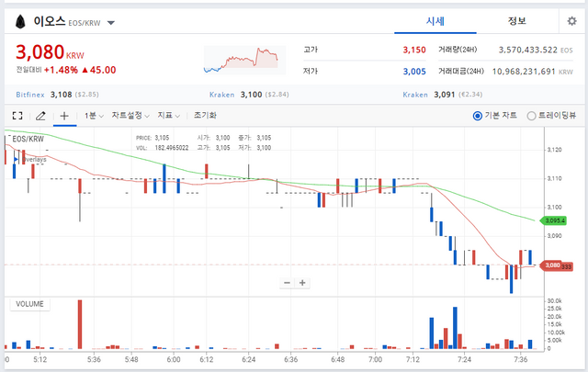Open the 지표 indicators dropdown
This screenshot has width=588, height=372.
[168, 116]
